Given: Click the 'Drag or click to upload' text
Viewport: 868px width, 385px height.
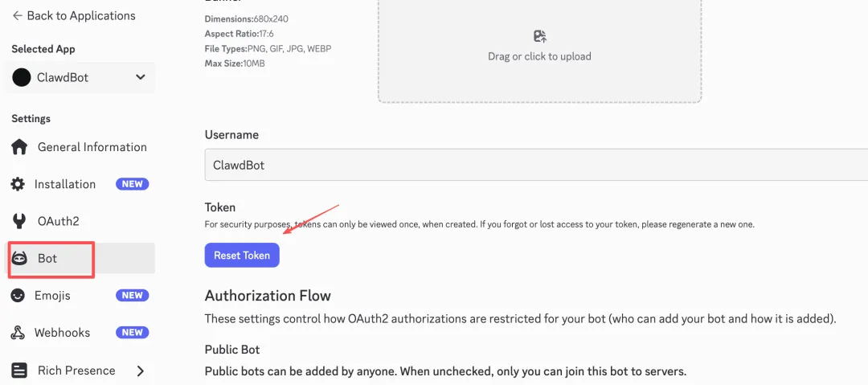Looking at the screenshot, I should (x=539, y=56).
